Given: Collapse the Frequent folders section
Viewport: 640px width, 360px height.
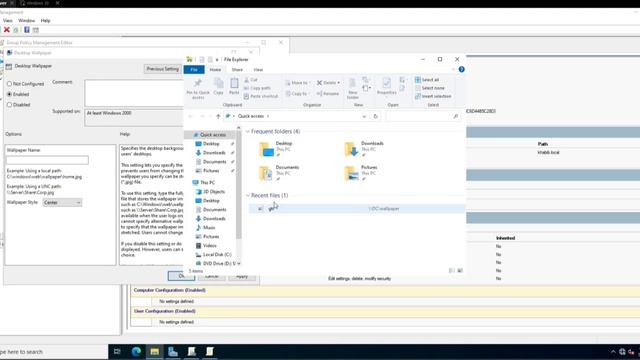Looking at the screenshot, I should click(x=248, y=131).
